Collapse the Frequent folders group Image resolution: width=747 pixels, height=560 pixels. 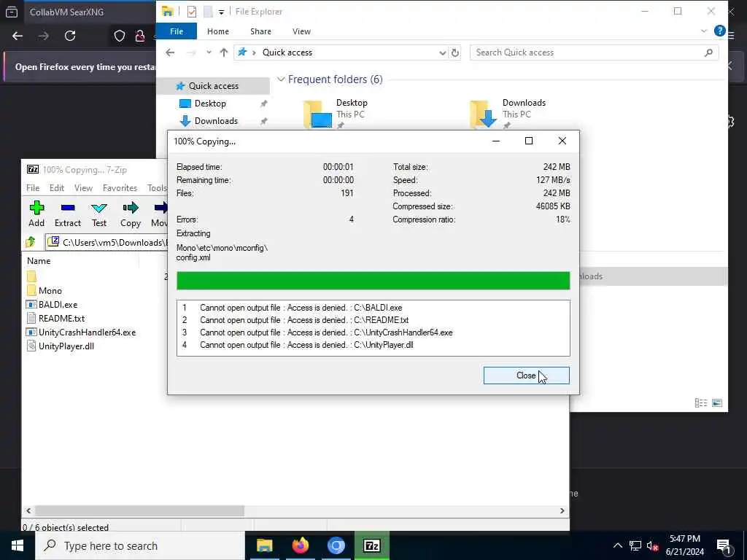tap(281, 79)
